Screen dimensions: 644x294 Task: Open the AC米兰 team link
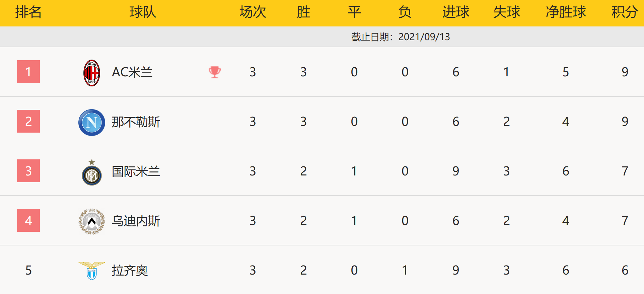pyautogui.click(x=132, y=72)
